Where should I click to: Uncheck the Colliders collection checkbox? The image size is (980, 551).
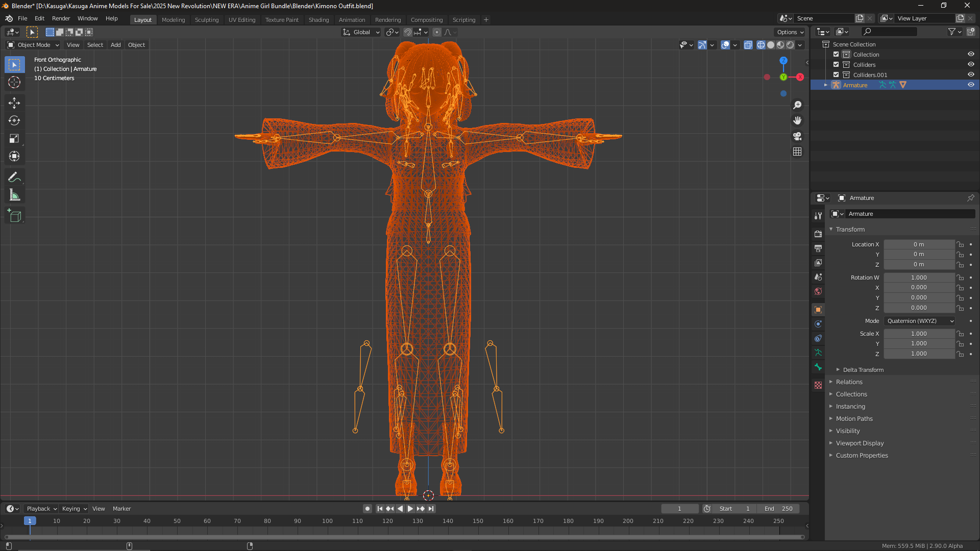click(x=836, y=65)
